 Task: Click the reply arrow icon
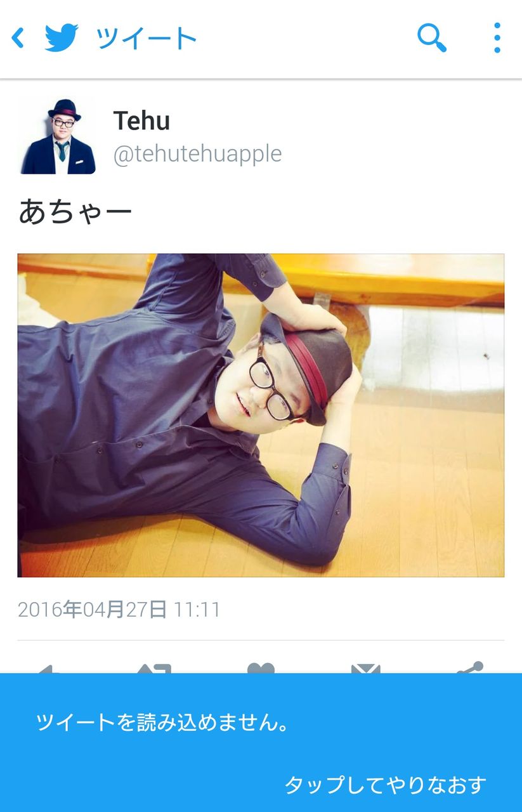(x=45, y=668)
